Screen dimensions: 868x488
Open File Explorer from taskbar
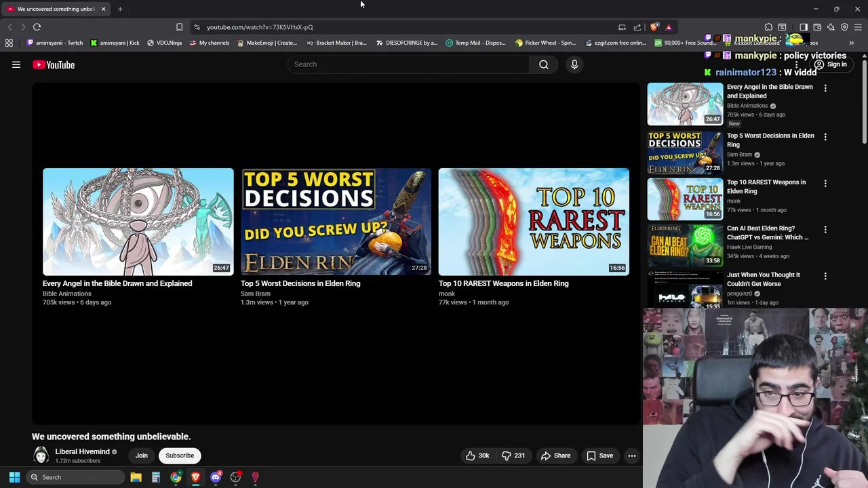[x=136, y=477]
